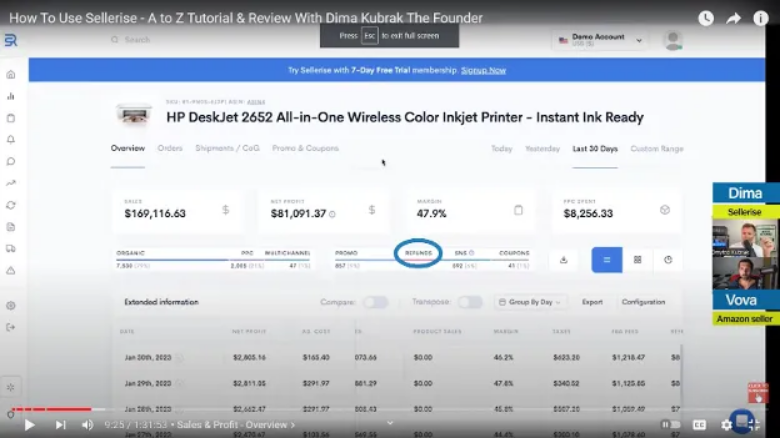Click the download icon near coupons

click(x=564, y=260)
